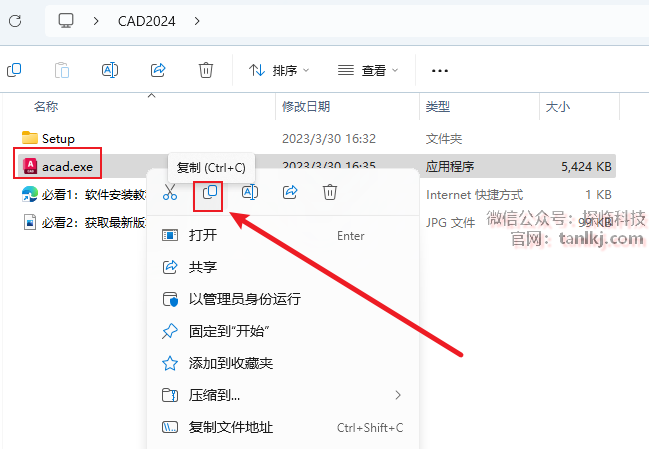Click the 1 KB size cell

click(598, 194)
